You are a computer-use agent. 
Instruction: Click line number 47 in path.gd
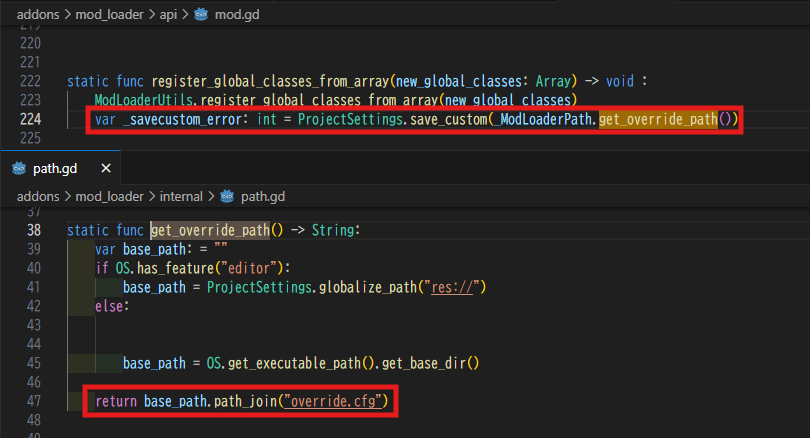point(34,401)
